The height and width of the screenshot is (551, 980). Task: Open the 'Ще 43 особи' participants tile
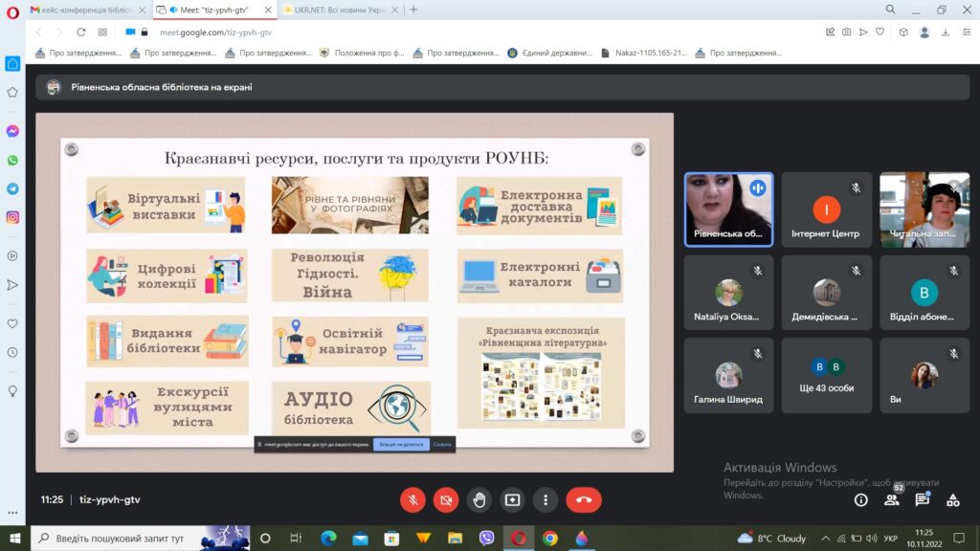click(x=827, y=375)
